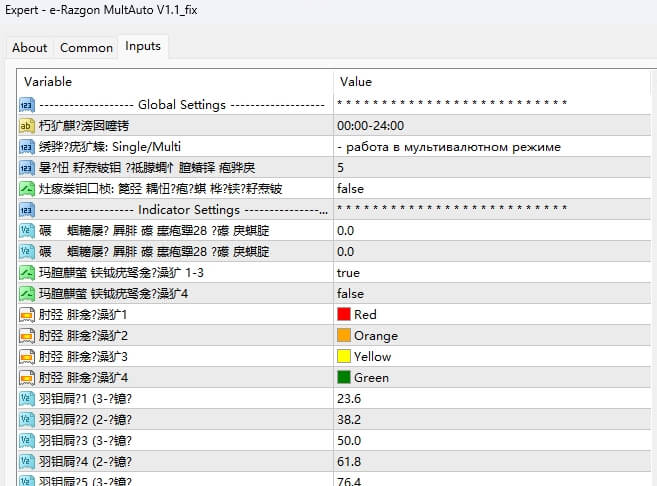This screenshot has width=657, height=486.
Task: Click the double icon in the 23.6 row
Action: point(27,398)
